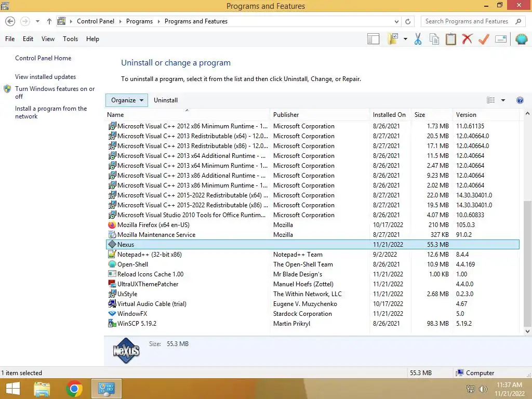This screenshot has width=532, height=399.
Task: Click the Up one level arrow
Action: 49,21
